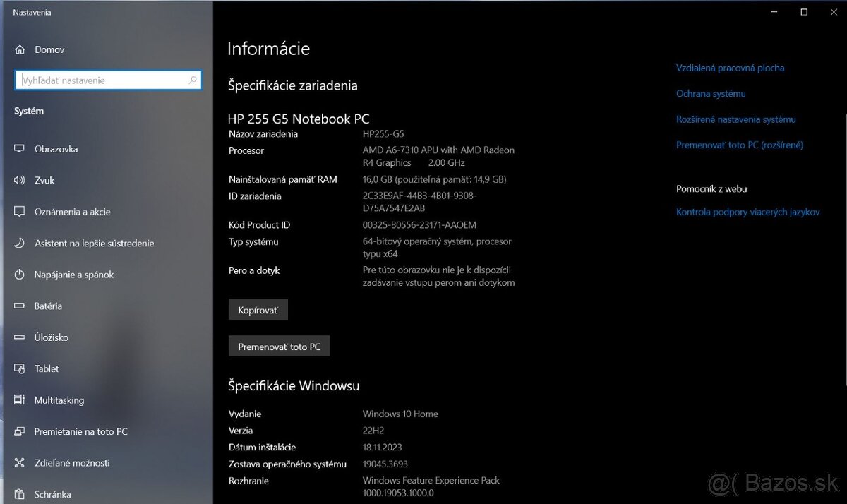Open Schránka clipboard settings
The width and height of the screenshot is (847, 504).
20,494
